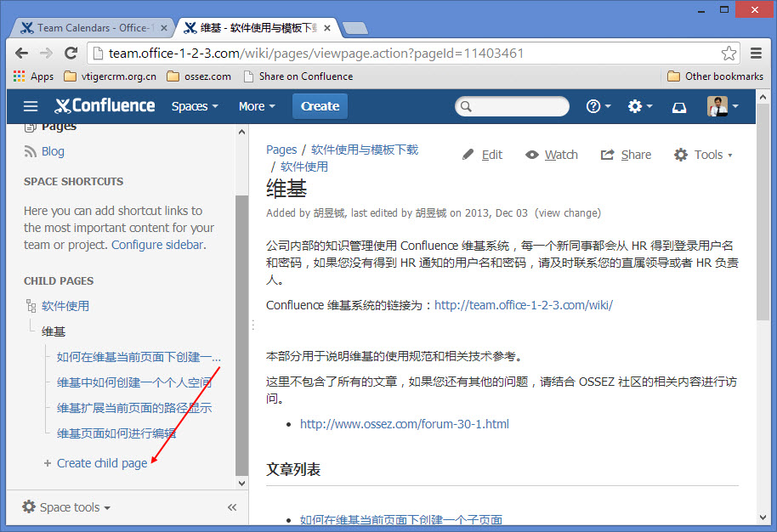Reload the page with refresh icon
The image size is (777, 532).
(x=71, y=53)
